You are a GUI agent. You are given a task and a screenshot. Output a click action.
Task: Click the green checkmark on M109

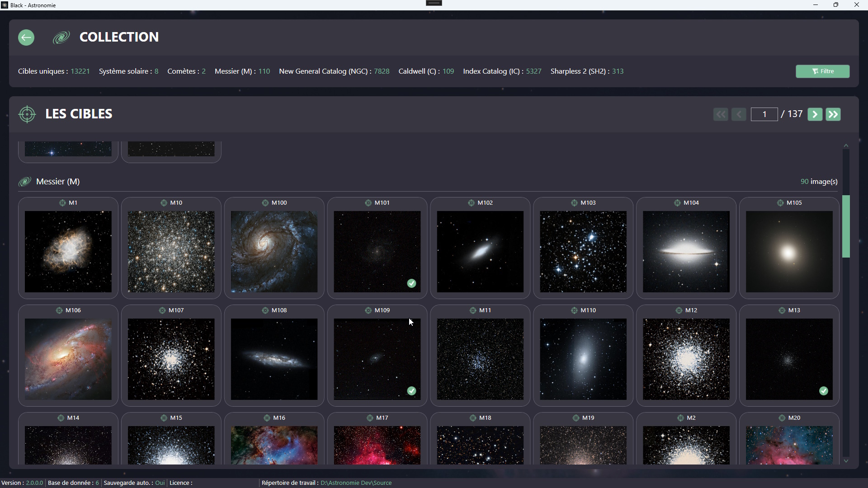411,391
